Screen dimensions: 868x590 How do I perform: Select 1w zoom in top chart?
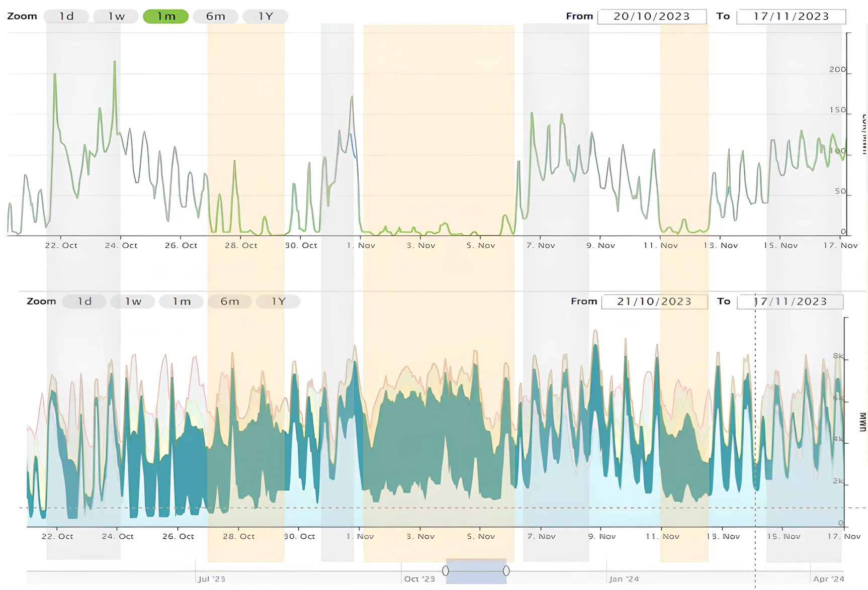coord(116,17)
